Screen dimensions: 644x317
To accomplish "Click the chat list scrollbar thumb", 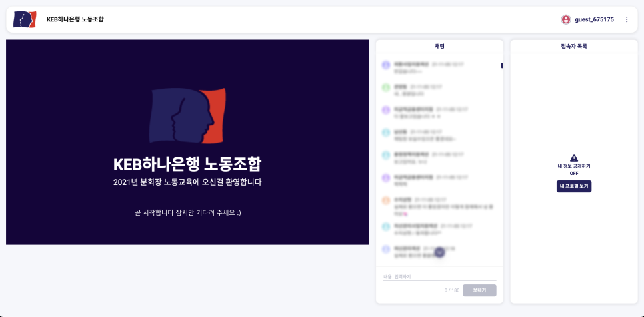I will [x=502, y=65].
